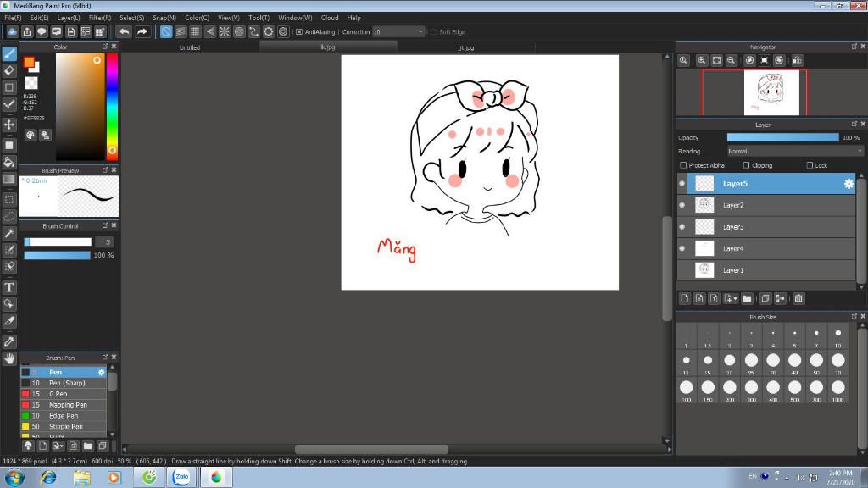
Task: Add a new layer folder
Action: tap(748, 299)
